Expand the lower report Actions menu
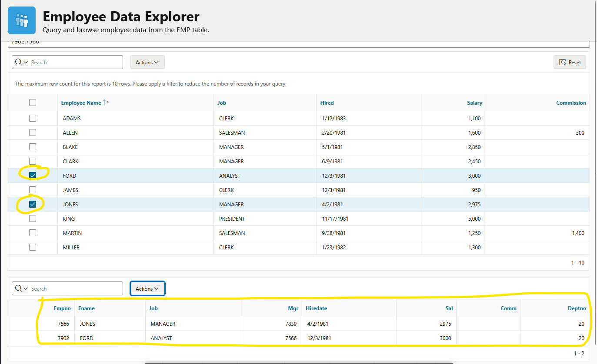 click(x=147, y=288)
